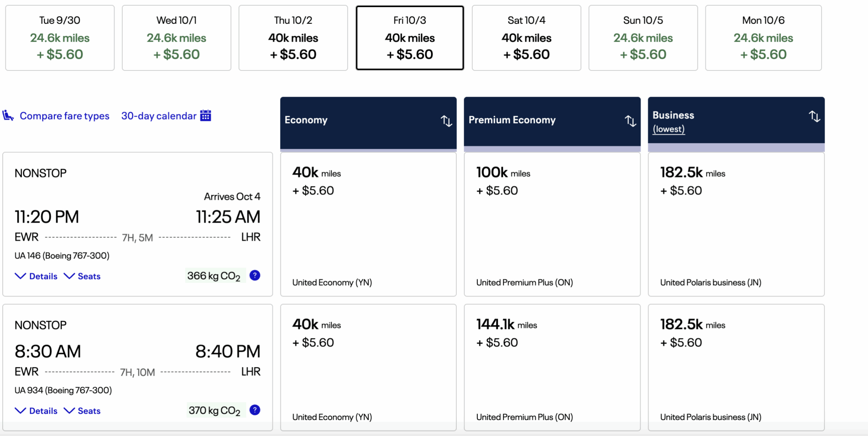
Task: Expand Details for UA 146 flight
Action: (36, 276)
